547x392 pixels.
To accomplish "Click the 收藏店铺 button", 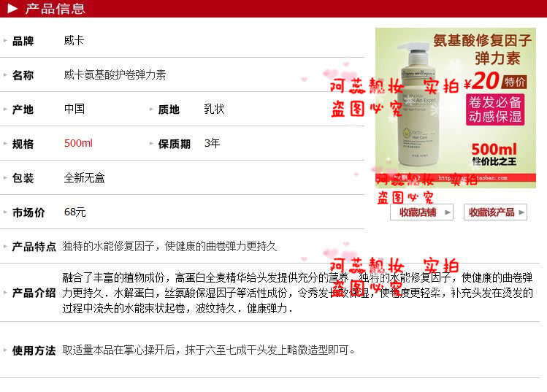I will 422,212.
